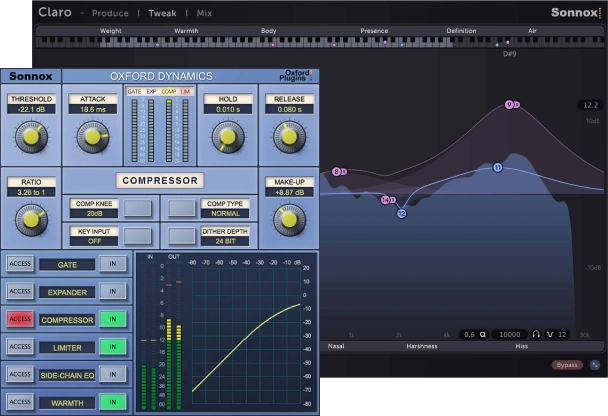
Task: Click the headphones solo icon in Claro
Action: [x=537, y=334]
